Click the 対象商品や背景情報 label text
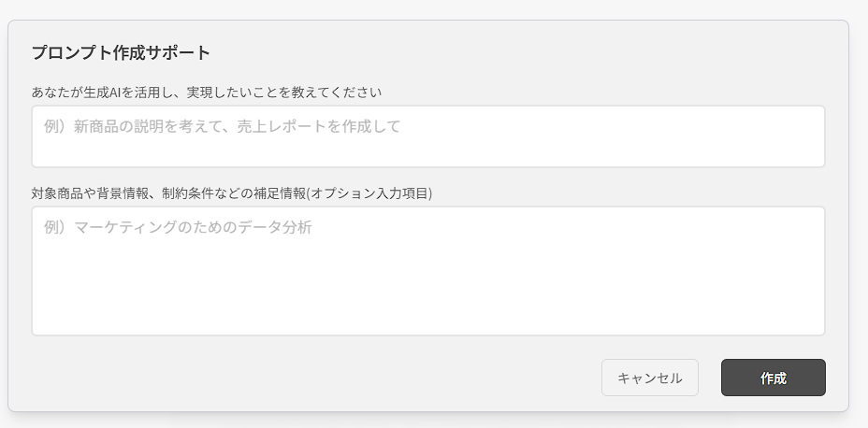 pyautogui.click(x=90, y=193)
